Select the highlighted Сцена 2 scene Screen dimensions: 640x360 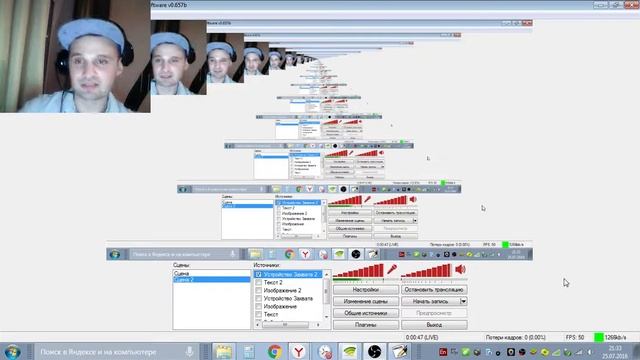(211, 279)
